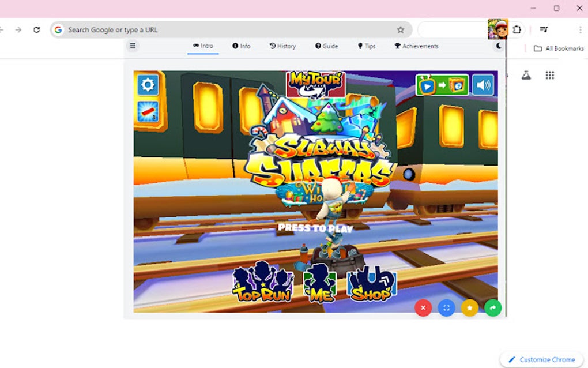Image resolution: width=588 pixels, height=368 pixels.
Task: Open Google apps grid icon
Action: point(550,76)
